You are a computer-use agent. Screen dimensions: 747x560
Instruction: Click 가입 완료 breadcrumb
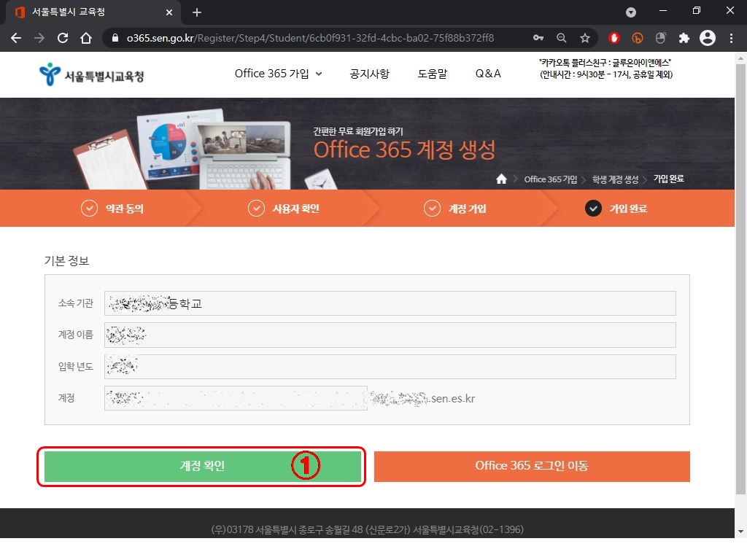point(668,179)
